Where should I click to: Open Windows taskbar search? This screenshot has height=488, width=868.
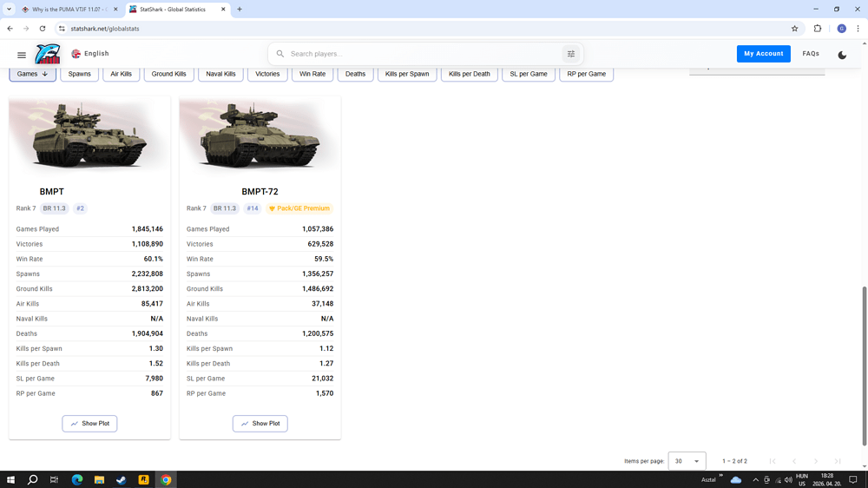point(33,479)
